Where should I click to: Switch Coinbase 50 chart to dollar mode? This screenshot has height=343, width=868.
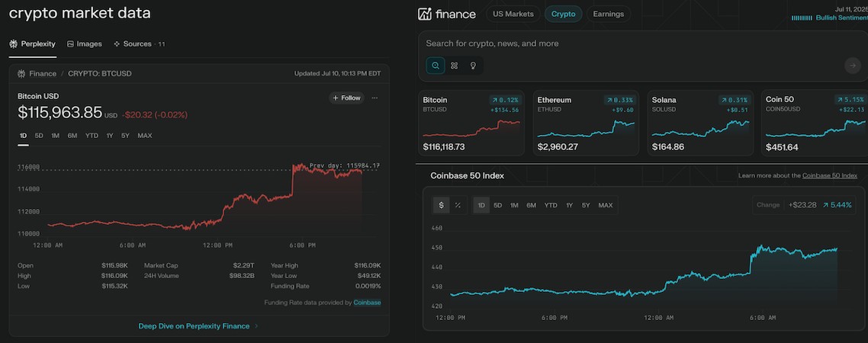point(441,205)
